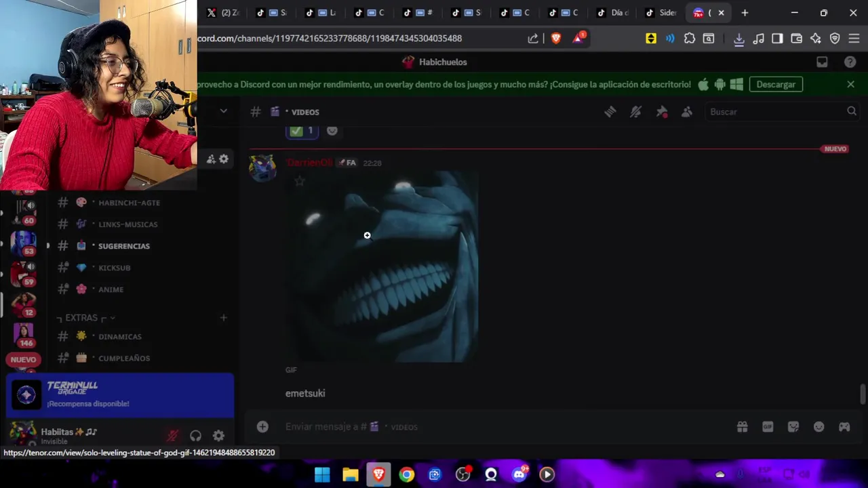Open the edit channel gear icon
Image resolution: width=868 pixels, height=488 pixels.
click(x=224, y=159)
